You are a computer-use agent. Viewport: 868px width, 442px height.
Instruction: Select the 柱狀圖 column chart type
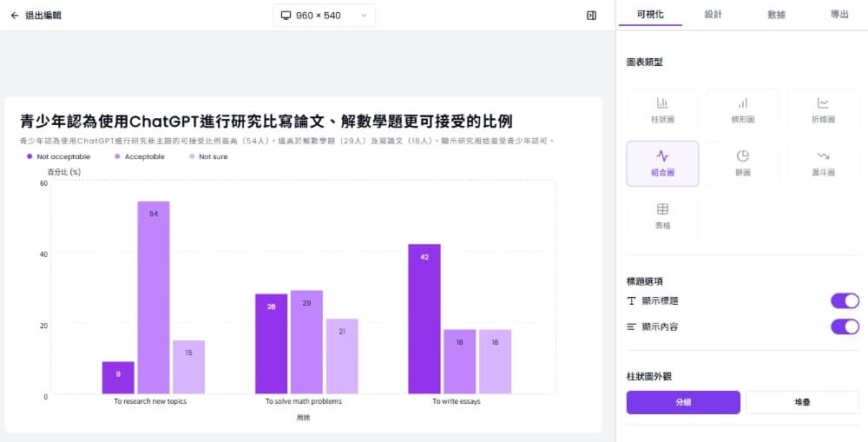[661, 109]
